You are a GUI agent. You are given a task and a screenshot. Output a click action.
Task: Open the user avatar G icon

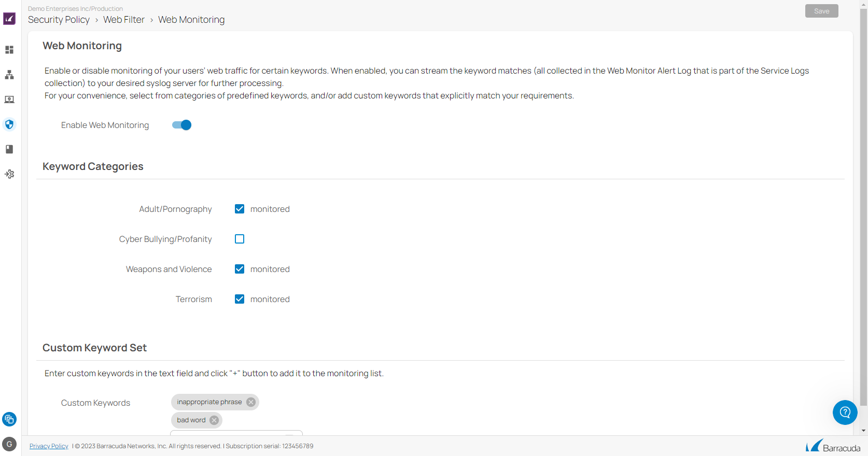coord(9,444)
